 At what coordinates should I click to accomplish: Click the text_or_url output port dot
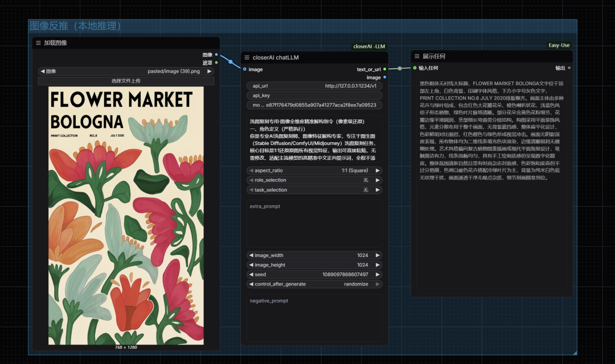385,69
